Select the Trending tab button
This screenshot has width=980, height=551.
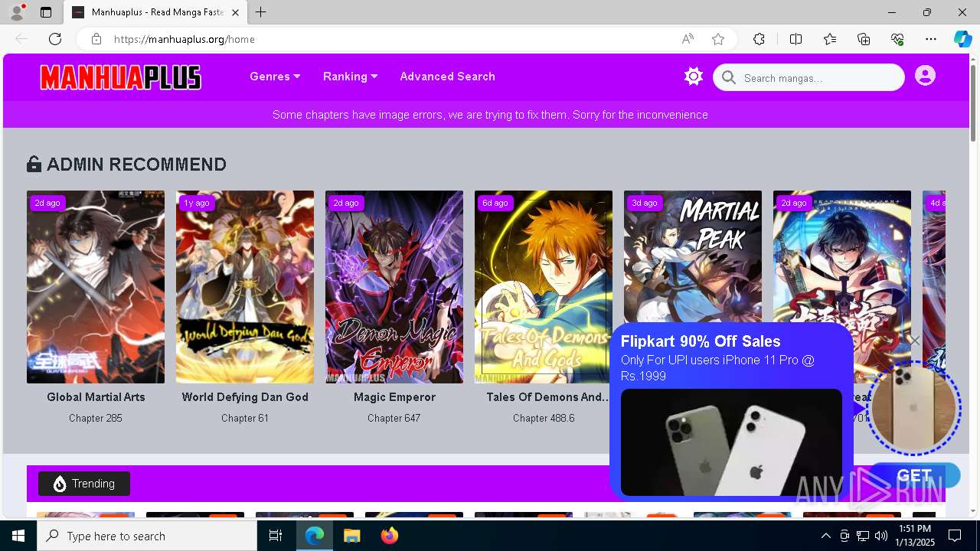click(84, 484)
